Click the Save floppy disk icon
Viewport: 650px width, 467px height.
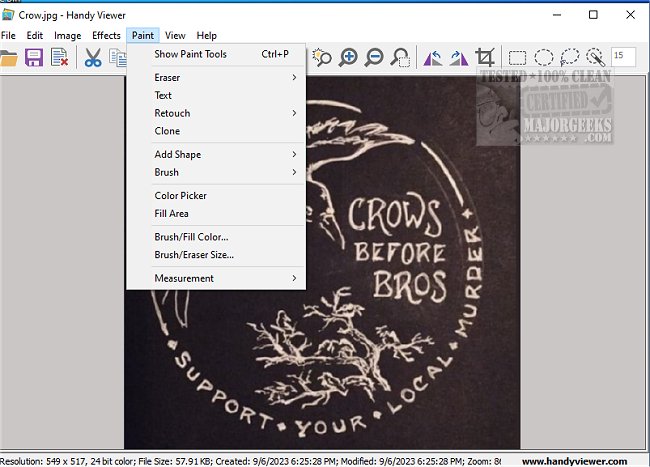[34, 58]
